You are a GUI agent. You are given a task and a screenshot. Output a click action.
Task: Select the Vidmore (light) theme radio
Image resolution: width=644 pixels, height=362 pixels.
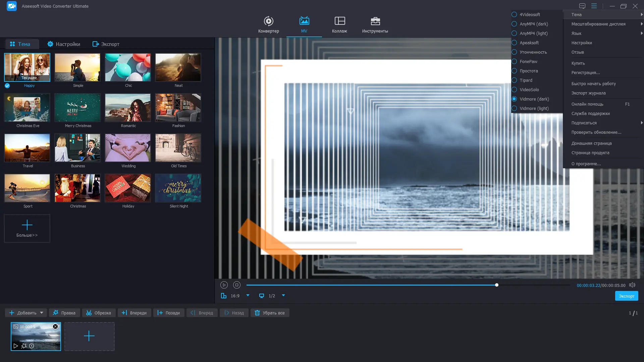click(514, 108)
